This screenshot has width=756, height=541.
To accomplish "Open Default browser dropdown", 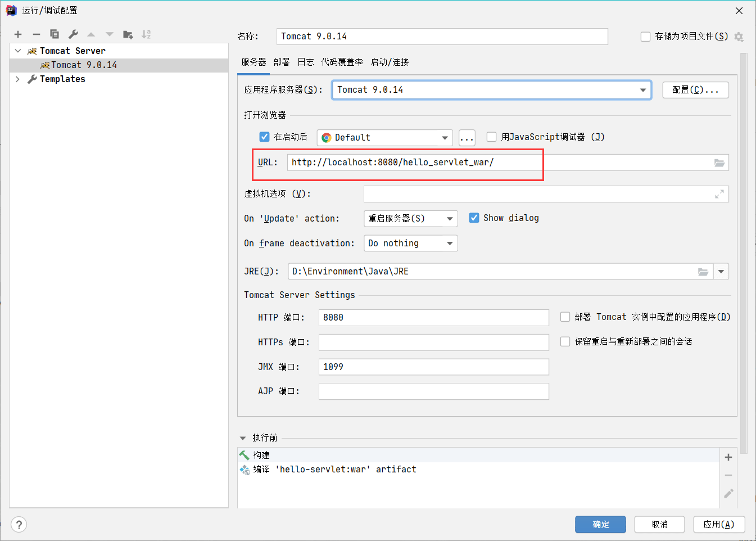I will coord(385,138).
